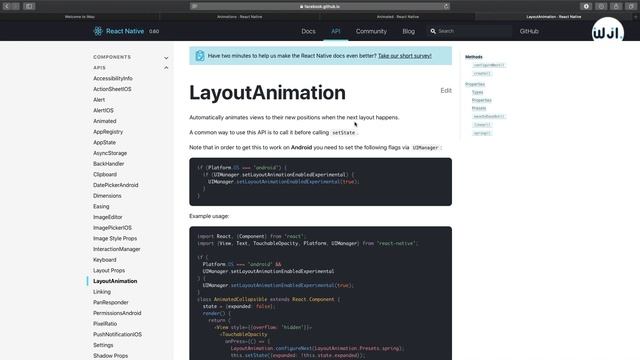
Task: Open Keyboard in sidebar
Action: coord(104,260)
